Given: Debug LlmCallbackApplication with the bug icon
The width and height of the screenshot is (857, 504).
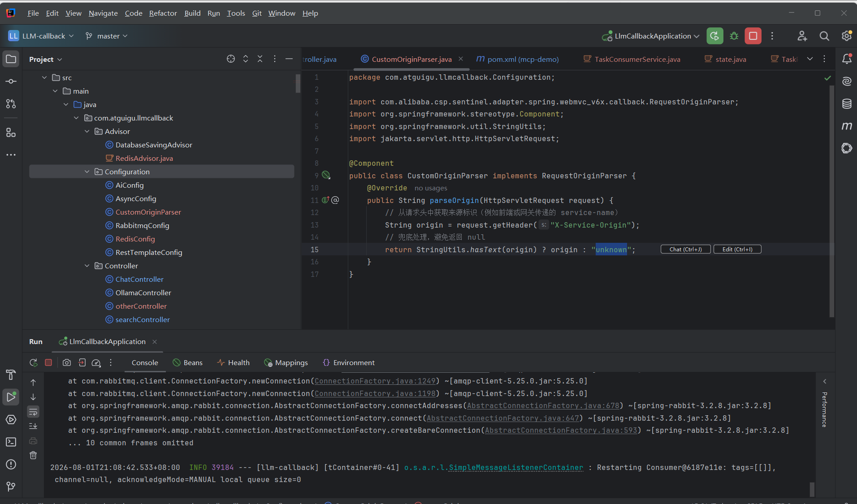Looking at the screenshot, I should [x=734, y=36].
